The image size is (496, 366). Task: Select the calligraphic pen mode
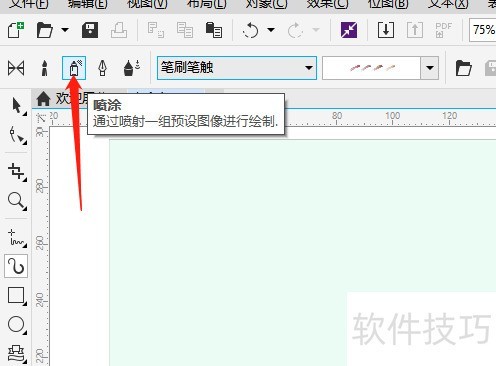103,68
